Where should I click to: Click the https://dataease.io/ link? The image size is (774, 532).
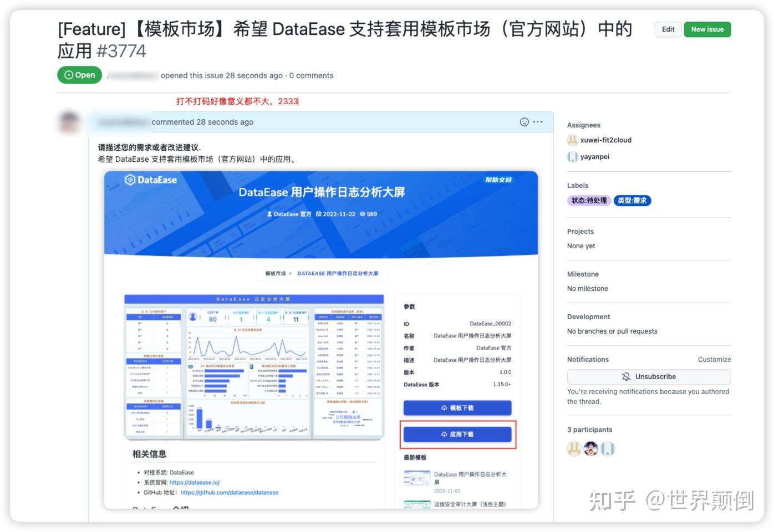(195, 483)
